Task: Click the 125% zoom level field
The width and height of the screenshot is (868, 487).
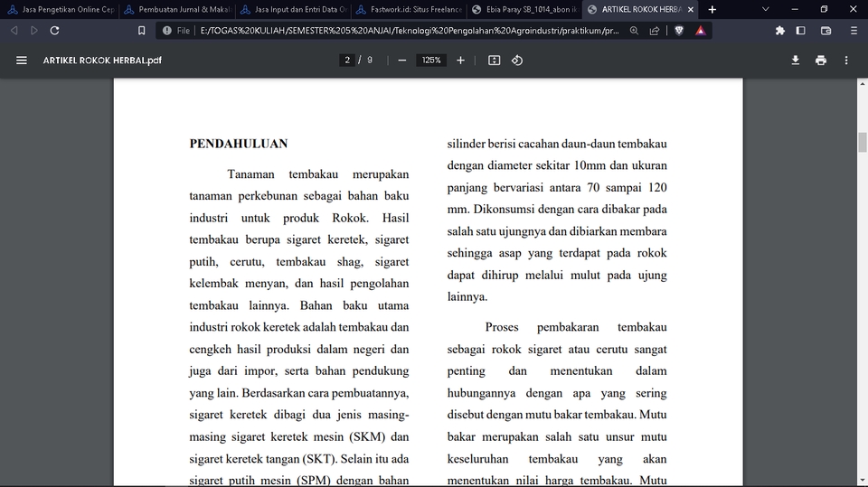Action: (431, 61)
